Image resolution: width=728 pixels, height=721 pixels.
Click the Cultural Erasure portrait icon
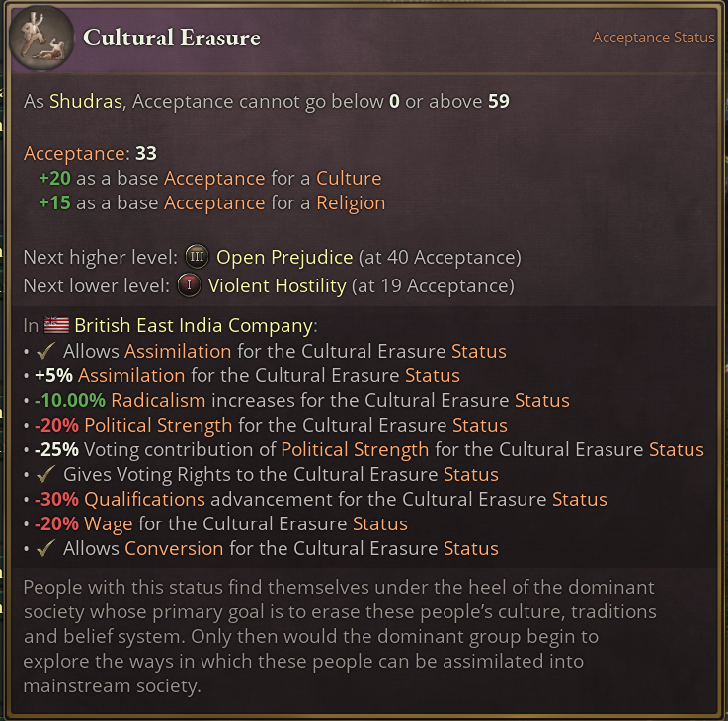[x=40, y=39]
